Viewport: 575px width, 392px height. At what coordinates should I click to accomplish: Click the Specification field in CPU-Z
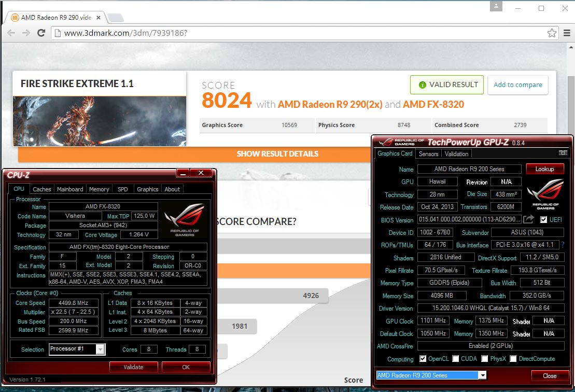[x=128, y=247]
